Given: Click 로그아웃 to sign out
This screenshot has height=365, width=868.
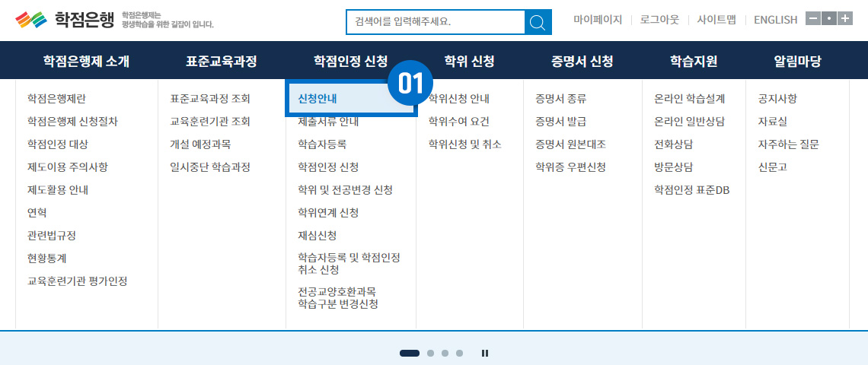Looking at the screenshot, I should (659, 20).
